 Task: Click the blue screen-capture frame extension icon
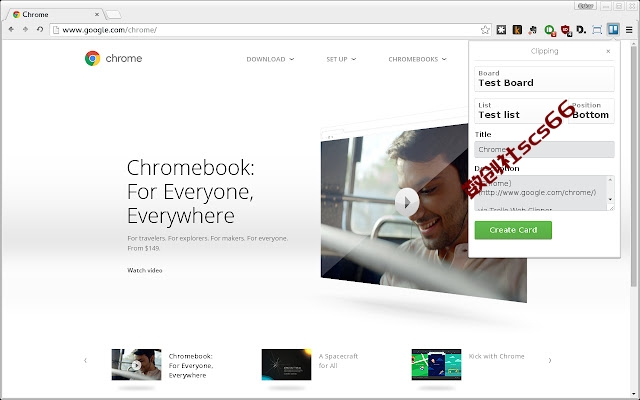click(x=597, y=30)
